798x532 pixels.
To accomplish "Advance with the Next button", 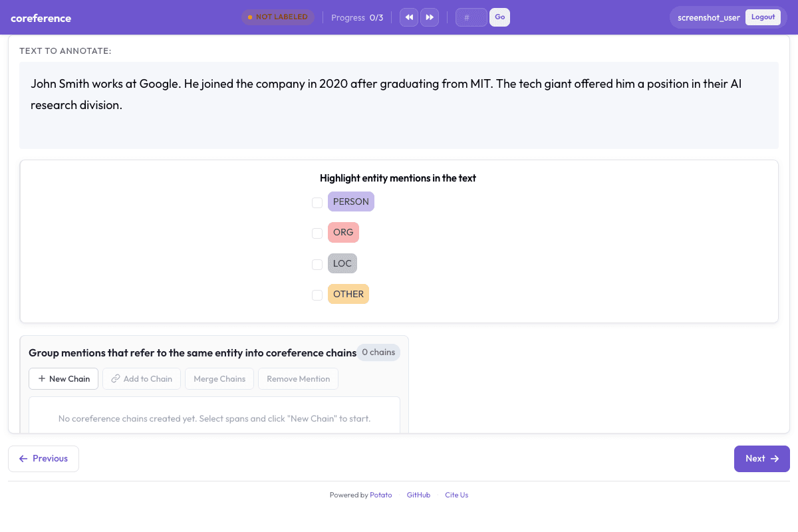I will click(x=762, y=459).
